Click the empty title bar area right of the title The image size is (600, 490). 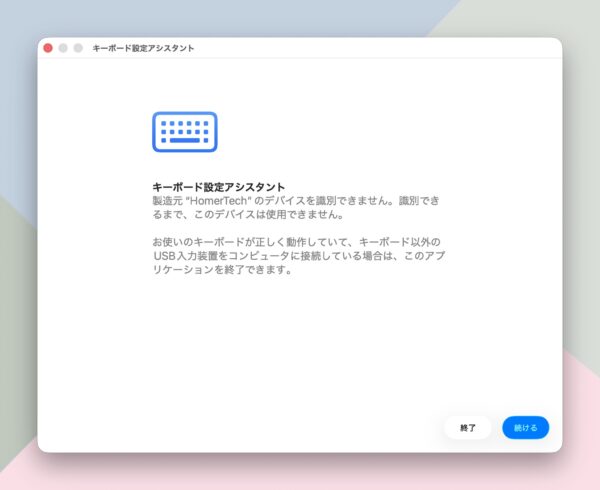pyautogui.click(x=380, y=48)
